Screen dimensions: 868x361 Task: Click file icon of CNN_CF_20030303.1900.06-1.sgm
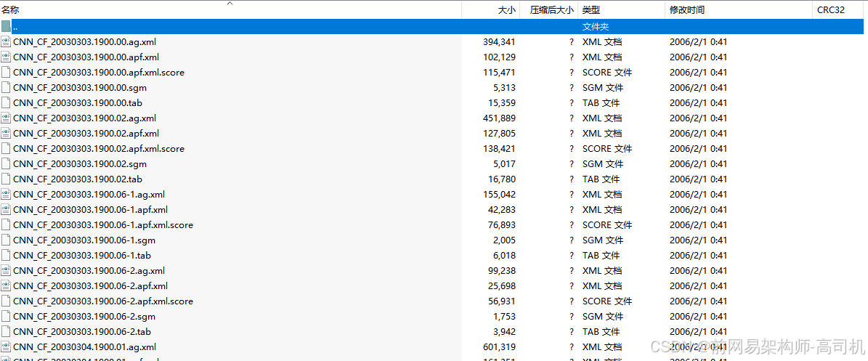pos(6,240)
